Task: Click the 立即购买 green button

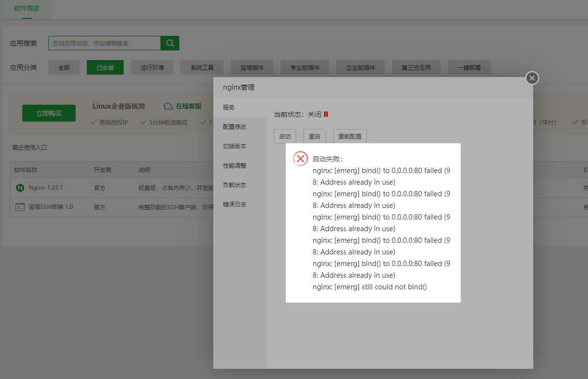Action: pyautogui.click(x=49, y=113)
